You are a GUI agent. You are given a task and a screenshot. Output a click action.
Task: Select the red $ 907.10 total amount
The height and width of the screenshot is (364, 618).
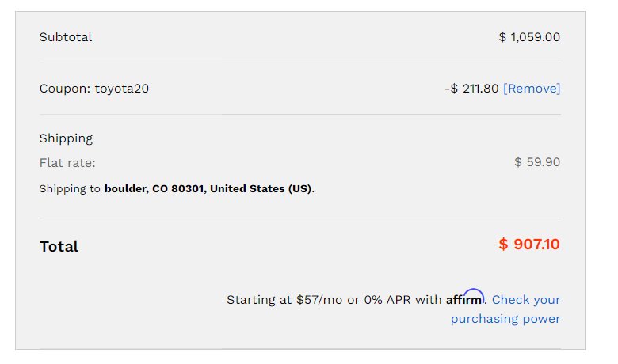tap(529, 245)
